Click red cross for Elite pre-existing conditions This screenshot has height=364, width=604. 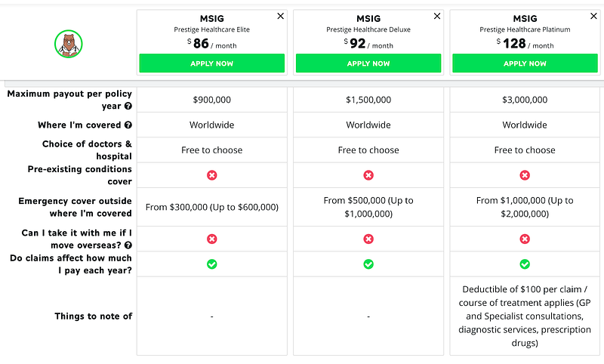(212, 175)
